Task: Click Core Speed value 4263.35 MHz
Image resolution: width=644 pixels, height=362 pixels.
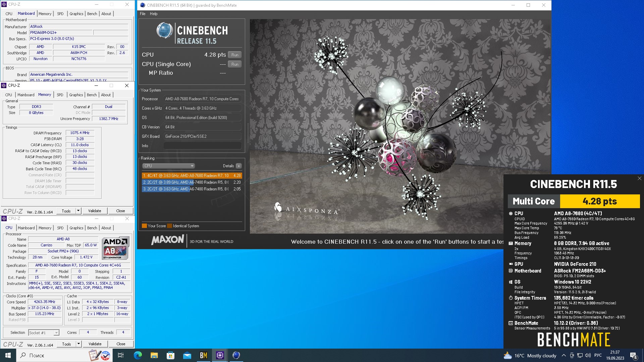Action: 45,302
